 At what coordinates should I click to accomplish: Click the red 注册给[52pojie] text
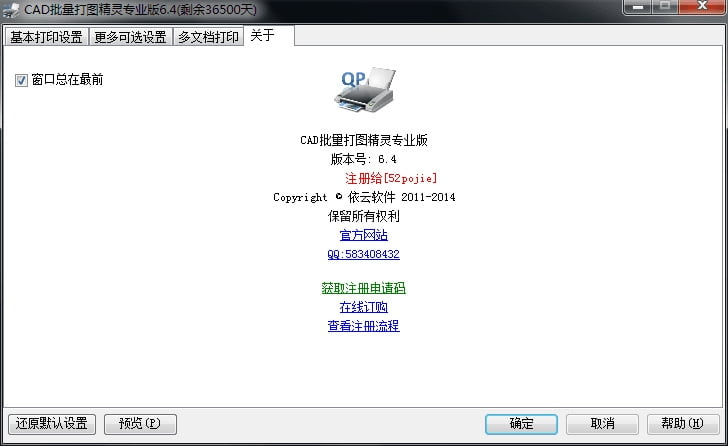coord(391,178)
